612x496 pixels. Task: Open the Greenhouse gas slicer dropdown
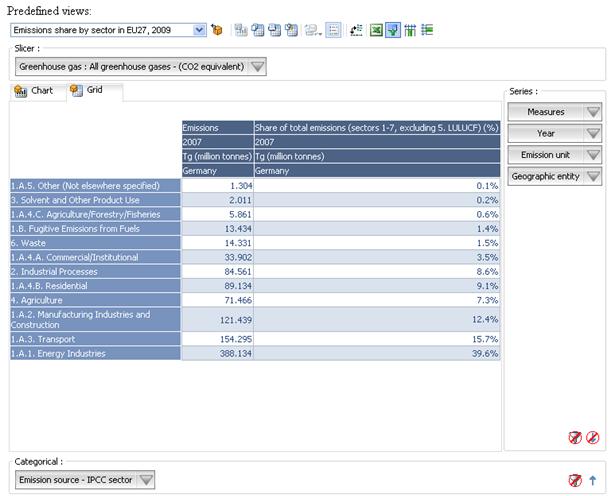[x=141, y=67]
